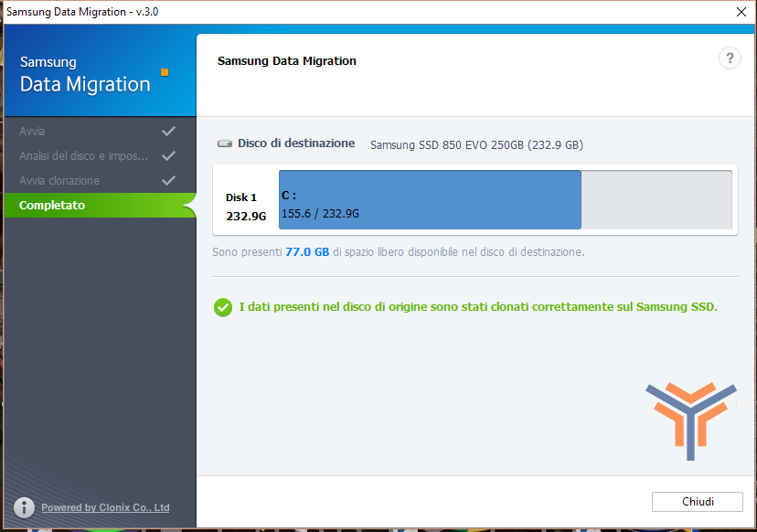757x532 pixels.
Task: Open the help question mark icon
Action: point(730,59)
